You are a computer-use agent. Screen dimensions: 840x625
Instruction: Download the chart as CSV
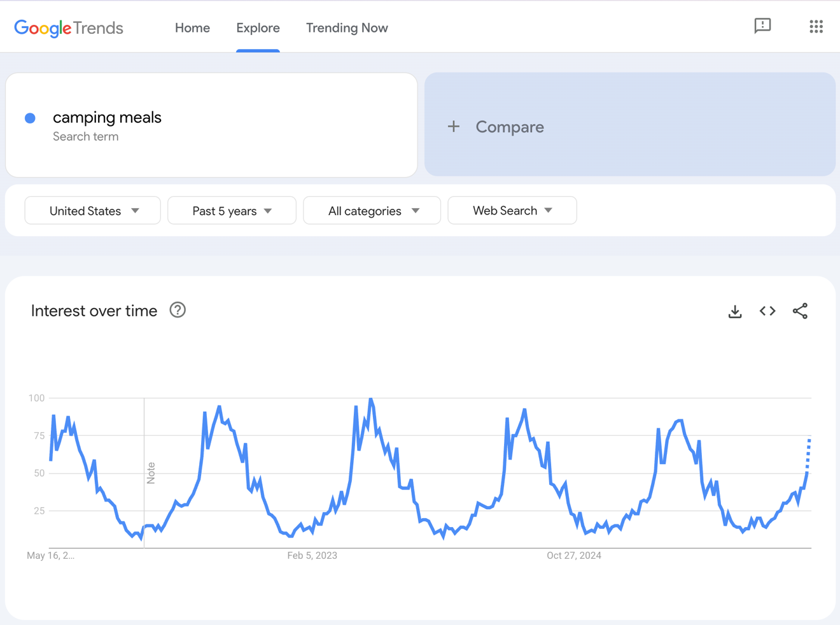[735, 311]
